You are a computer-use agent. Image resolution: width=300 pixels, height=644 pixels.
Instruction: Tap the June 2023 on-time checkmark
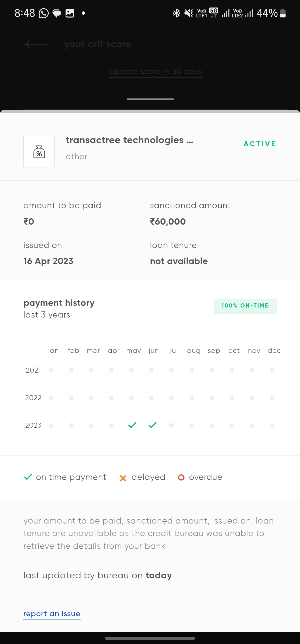point(152,425)
